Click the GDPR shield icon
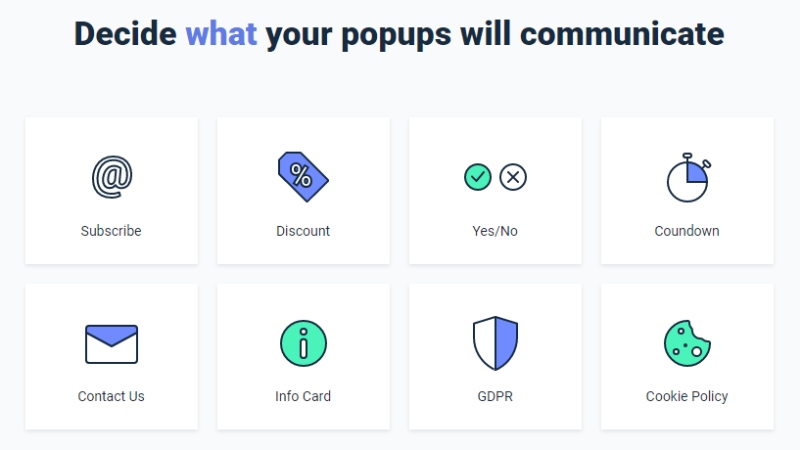This screenshot has height=450, width=800. tap(495, 344)
